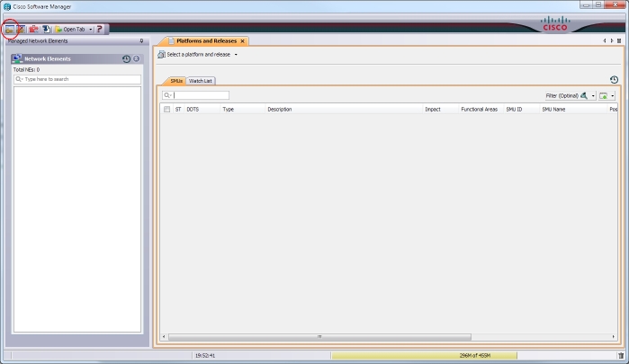This screenshot has width=629, height=364.
Task: Select the SMUs tab
Action: [176, 81]
